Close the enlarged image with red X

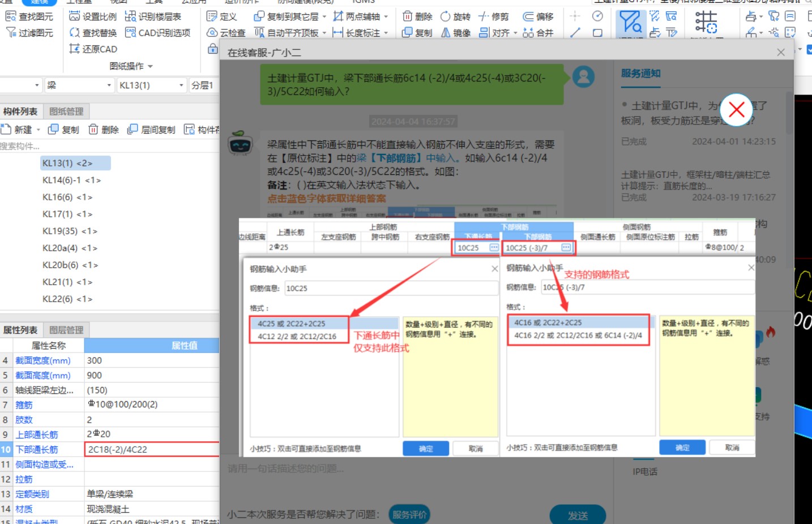(736, 109)
